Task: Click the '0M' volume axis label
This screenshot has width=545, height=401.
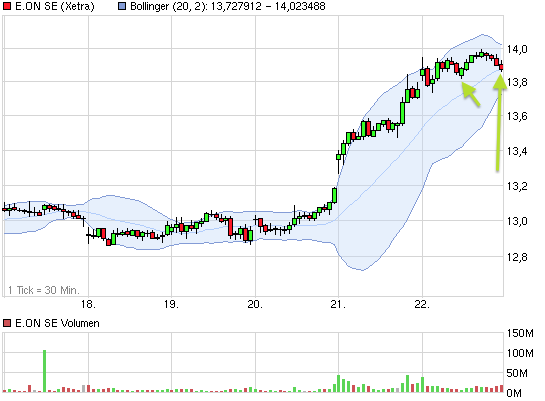Action: click(514, 393)
